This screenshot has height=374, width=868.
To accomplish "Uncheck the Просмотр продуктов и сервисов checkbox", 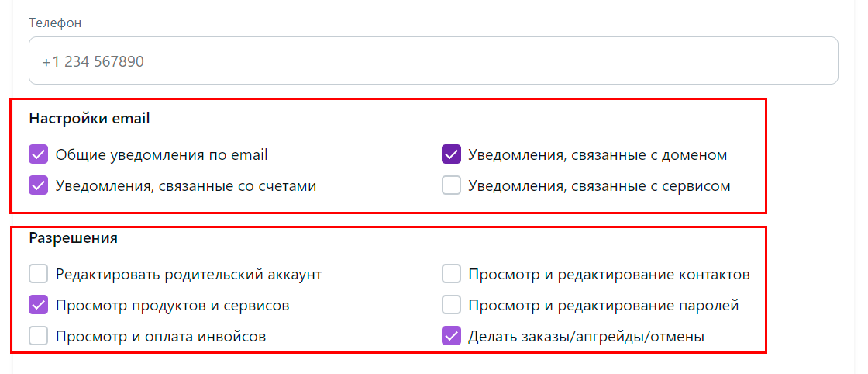I will (39, 305).
